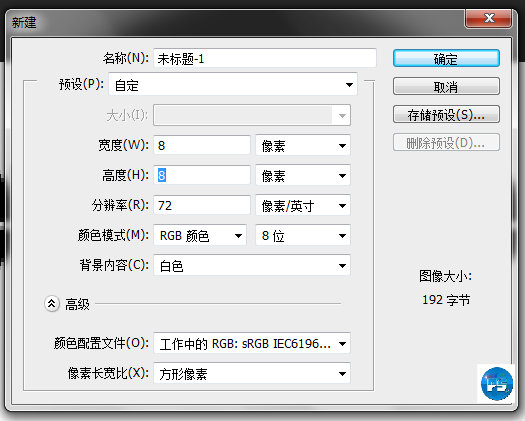Click the 名称 field with 未标题-1
Screen dimensions: 525x421
coord(265,59)
